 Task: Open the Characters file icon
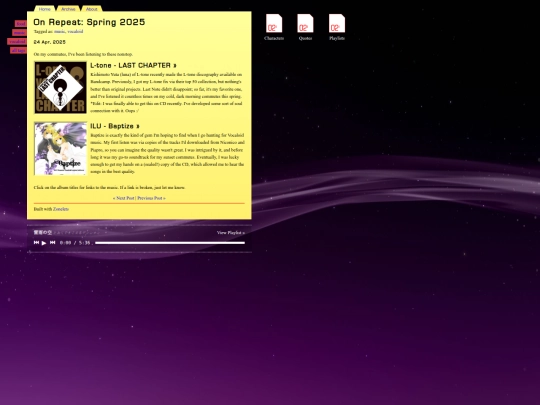point(274,27)
